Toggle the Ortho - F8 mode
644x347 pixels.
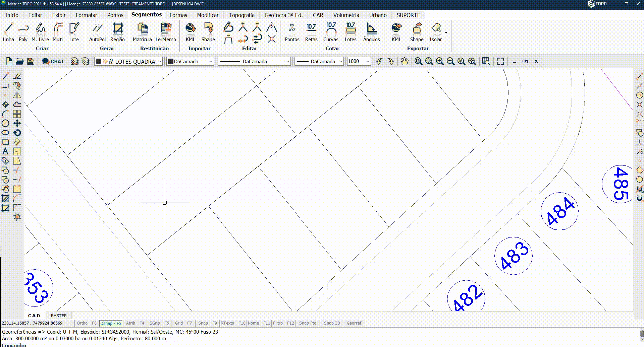coord(86,323)
